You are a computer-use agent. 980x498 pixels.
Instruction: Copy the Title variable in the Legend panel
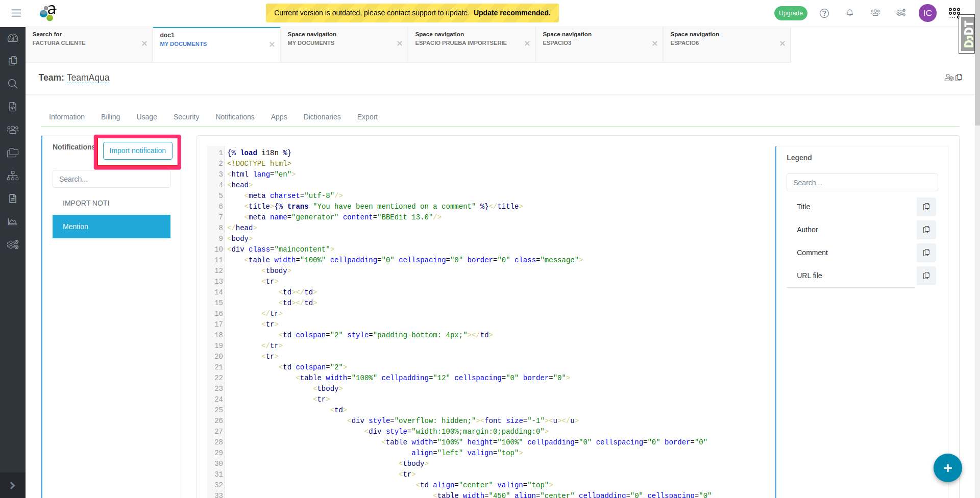coord(926,207)
